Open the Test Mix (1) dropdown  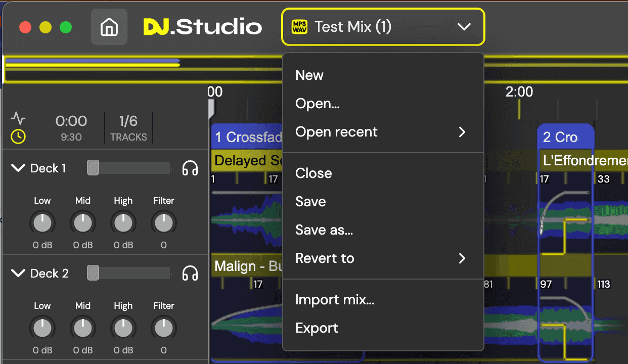pyautogui.click(x=383, y=27)
